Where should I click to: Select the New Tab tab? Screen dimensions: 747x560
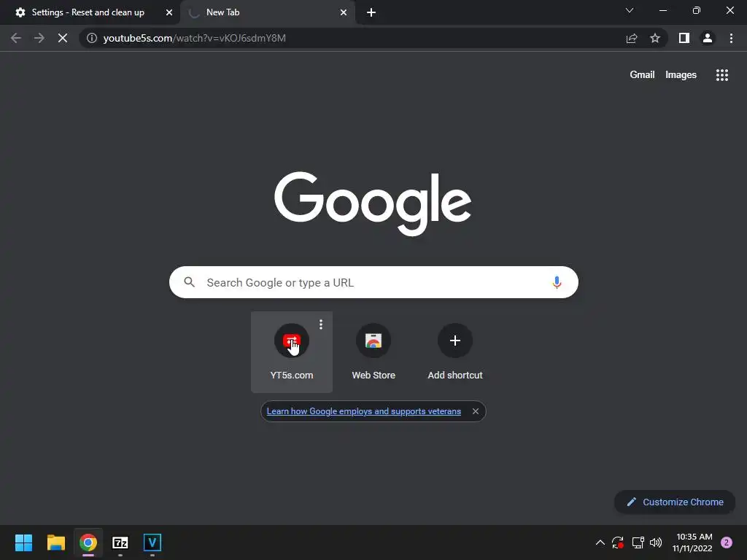click(x=268, y=13)
